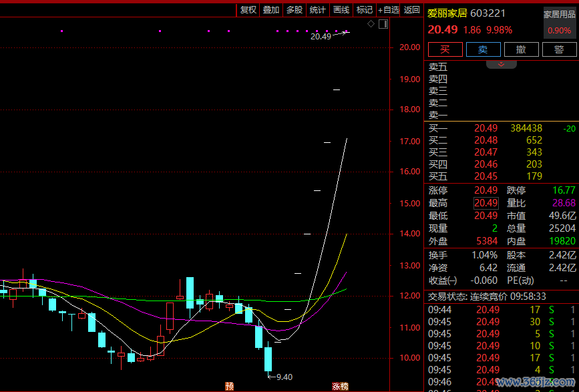Click the 09:44 trade tick row

coord(502,310)
